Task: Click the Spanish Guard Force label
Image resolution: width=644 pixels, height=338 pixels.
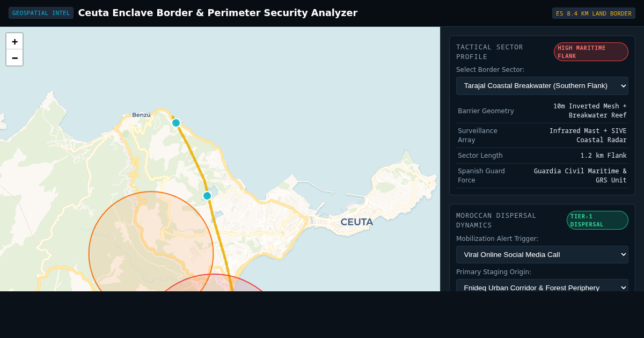Action: pos(481,175)
